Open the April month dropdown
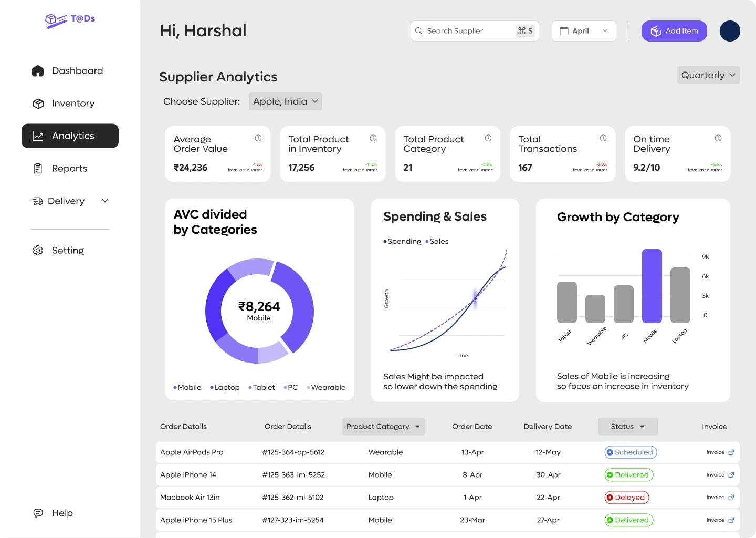Screen dimensions: 756x538 click(584, 31)
